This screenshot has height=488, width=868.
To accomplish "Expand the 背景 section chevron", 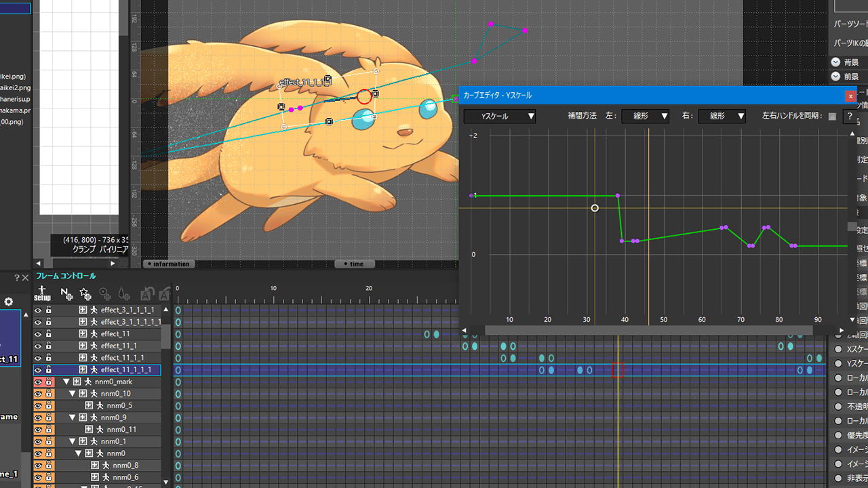I will [835, 62].
